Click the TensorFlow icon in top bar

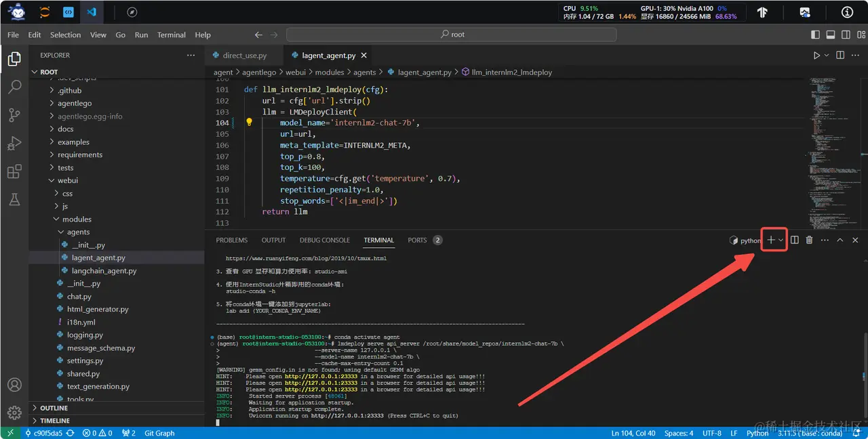tap(763, 12)
